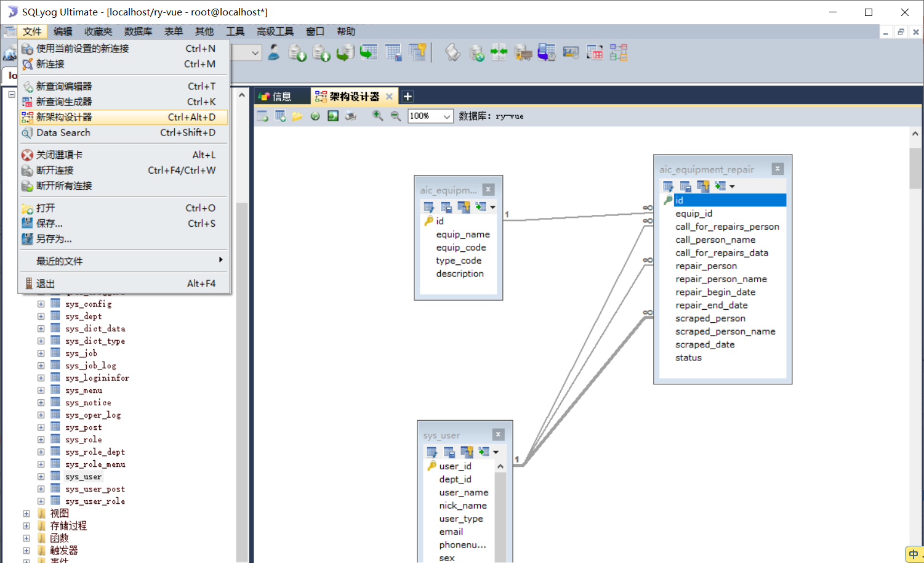The width and height of the screenshot is (924, 563).
Task: Click 另存为... in the file menu
Action: coord(124,238)
